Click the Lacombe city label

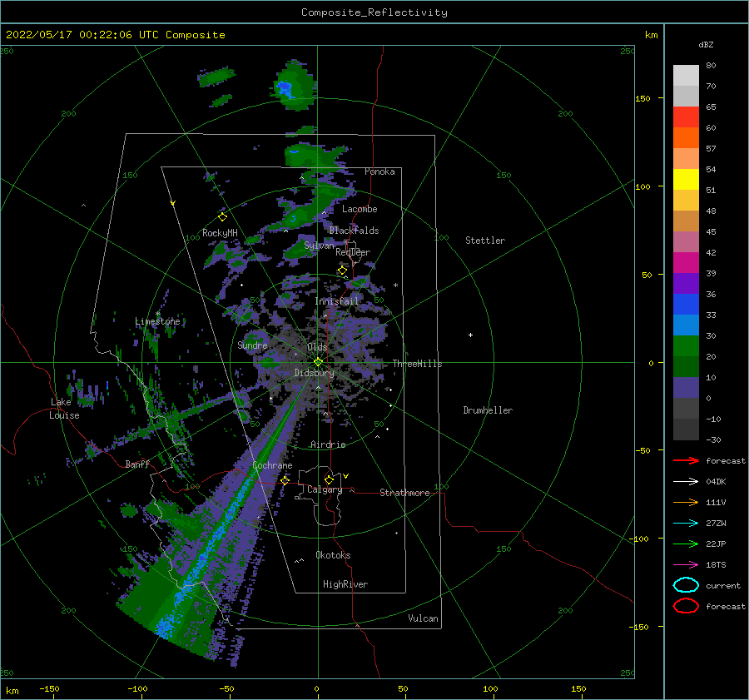click(x=360, y=209)
